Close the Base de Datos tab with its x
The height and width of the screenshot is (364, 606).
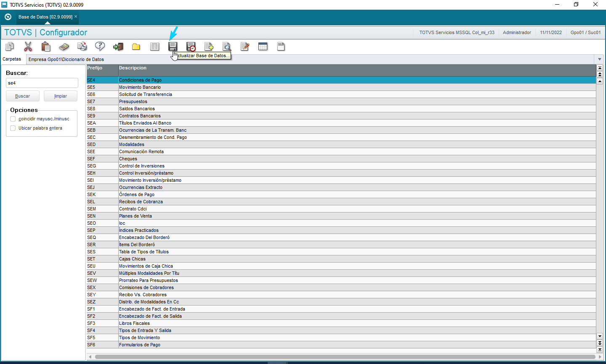pyautogui.click(x=76, y=16)
